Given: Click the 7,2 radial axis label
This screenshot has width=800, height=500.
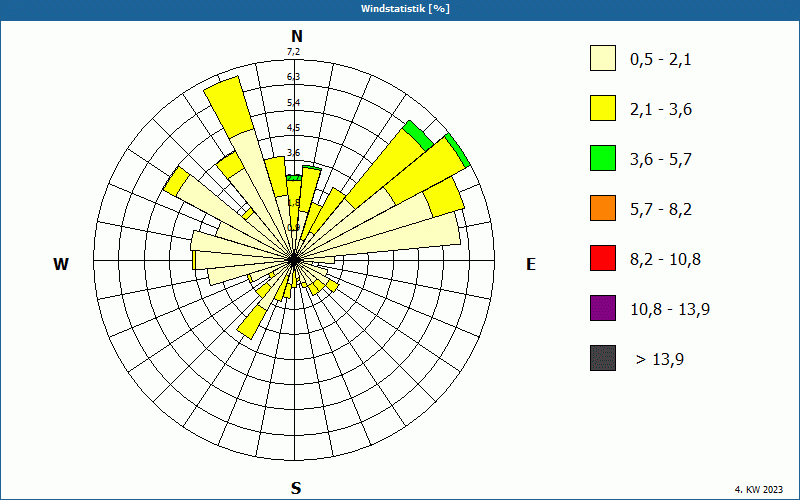Looking at the screenshot, I should tap(293, 52).
